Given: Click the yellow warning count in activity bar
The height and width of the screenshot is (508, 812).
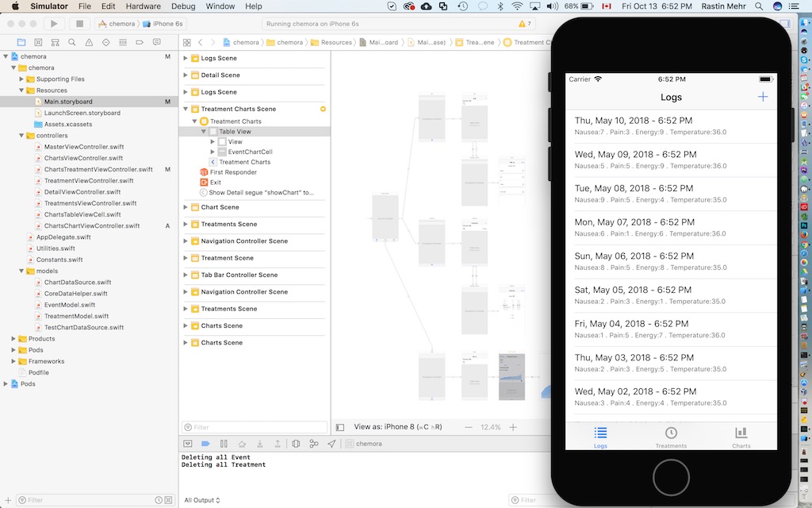Looking at the screenshot, I should coord(525,24).
